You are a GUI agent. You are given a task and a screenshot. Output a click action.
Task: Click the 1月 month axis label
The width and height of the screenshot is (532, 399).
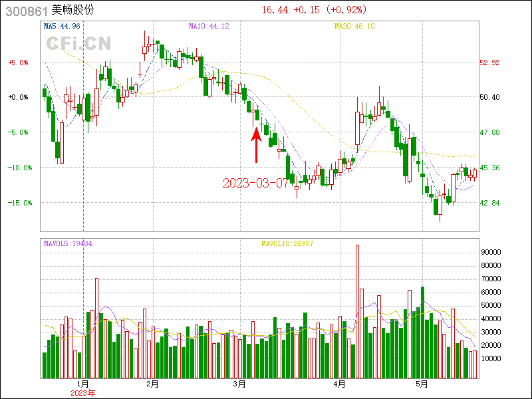(x=83, y=384)
